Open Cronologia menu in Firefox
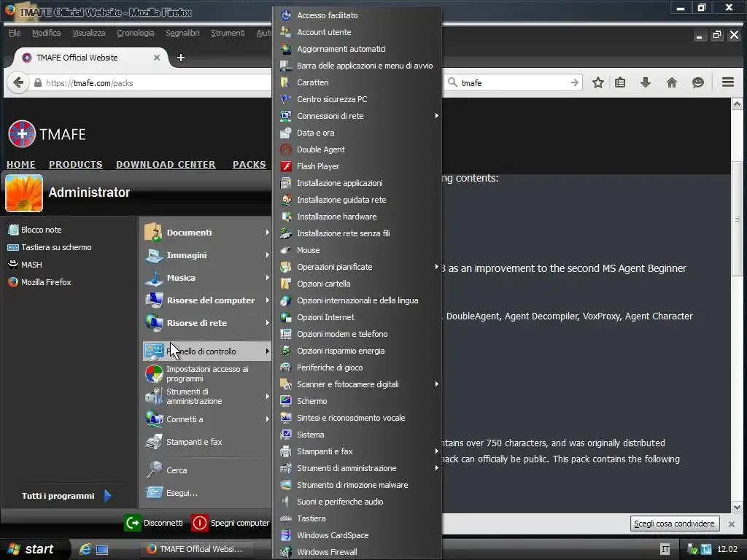Viewport: 747px width, 560px height. click(135, 33)
